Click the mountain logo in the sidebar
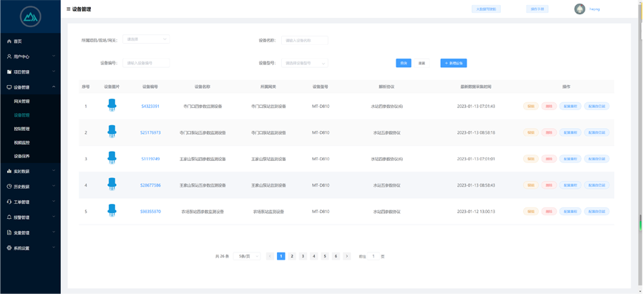 pyautogui.click(x=30, y=16)
